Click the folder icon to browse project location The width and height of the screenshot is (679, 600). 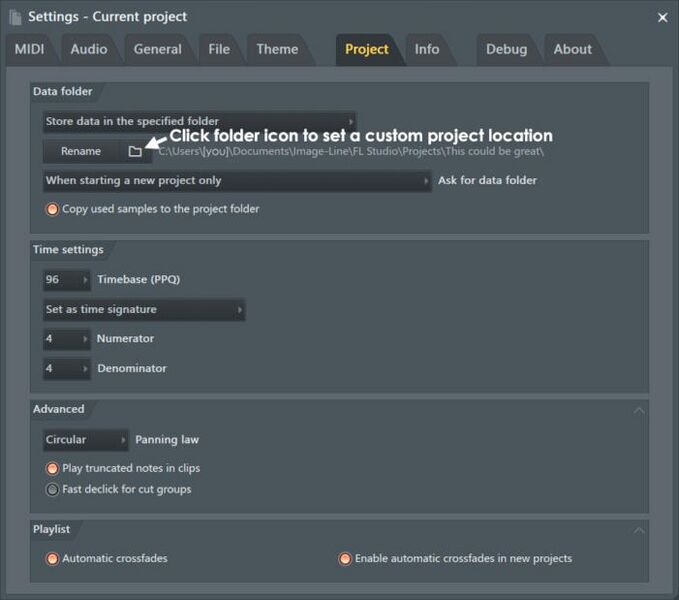tap(135, 151)
